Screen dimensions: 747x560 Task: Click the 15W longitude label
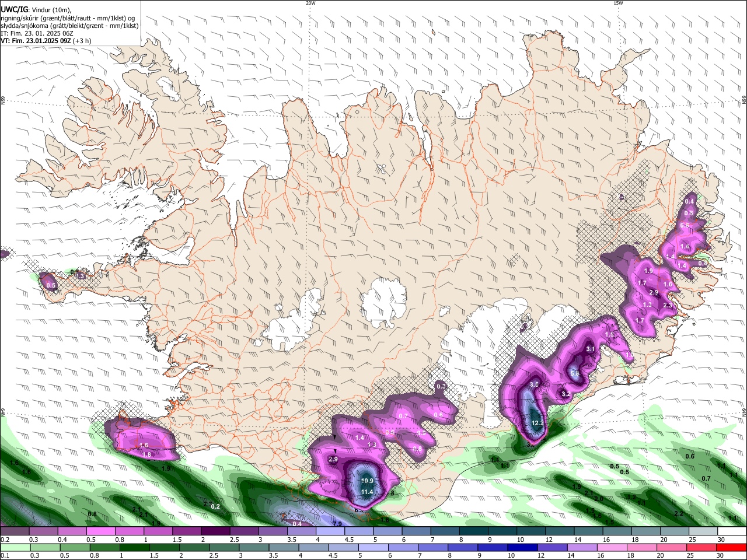tap(617, 3)
